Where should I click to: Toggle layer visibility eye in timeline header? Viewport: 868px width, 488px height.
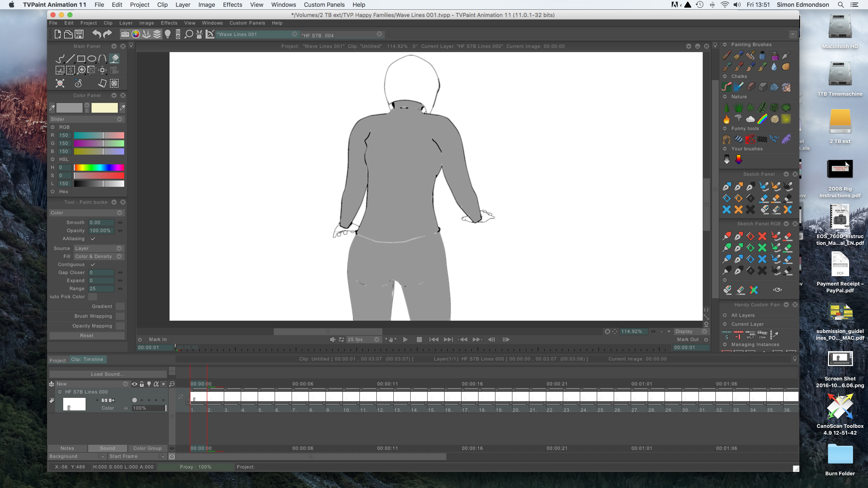point(134,384)
